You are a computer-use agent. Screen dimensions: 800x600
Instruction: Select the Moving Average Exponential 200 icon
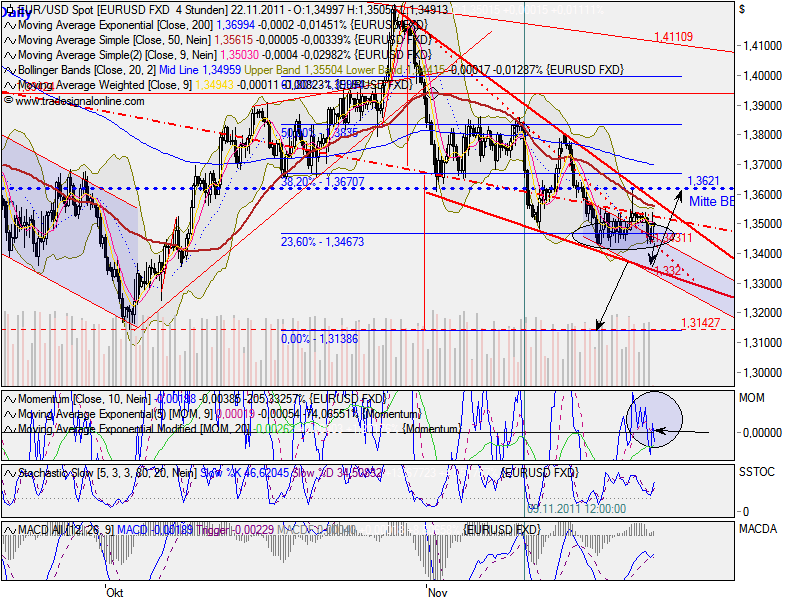(8, 25)
